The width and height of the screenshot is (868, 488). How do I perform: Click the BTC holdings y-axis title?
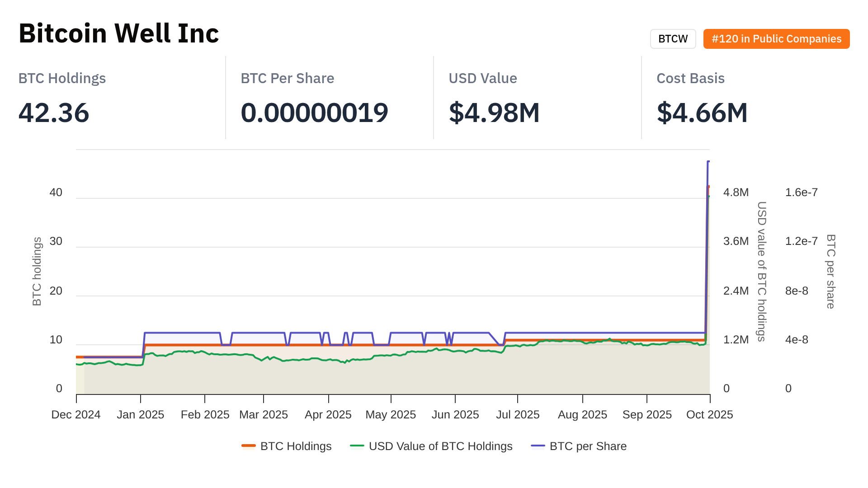click(x=37, y=271)
